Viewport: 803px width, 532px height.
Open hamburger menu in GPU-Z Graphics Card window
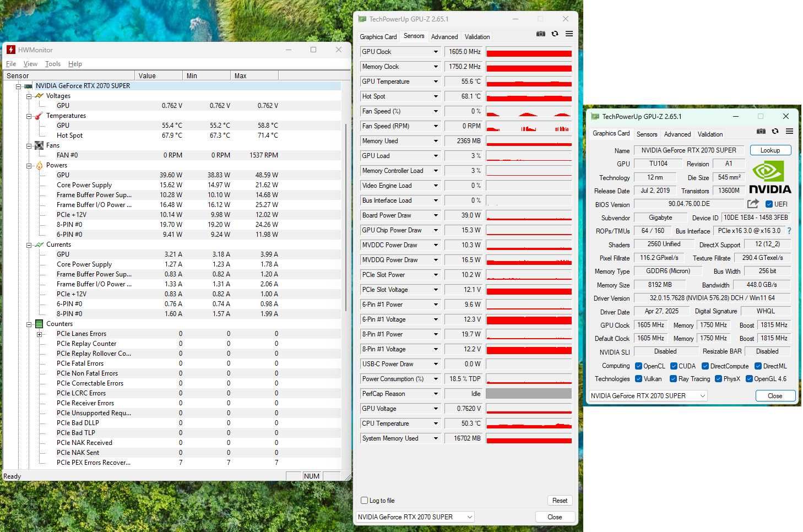(x=789, y=131)
